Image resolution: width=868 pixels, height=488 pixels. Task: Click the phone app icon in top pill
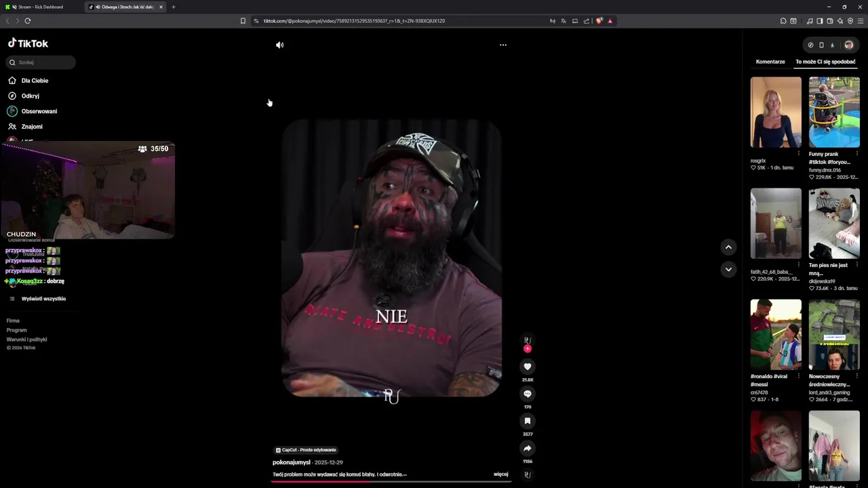[x=821, y=45]
